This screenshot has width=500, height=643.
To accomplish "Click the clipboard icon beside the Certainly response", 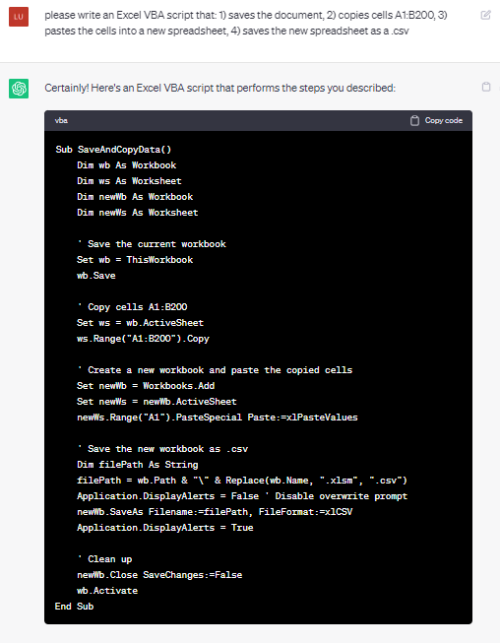I will [x=486, y=87].
